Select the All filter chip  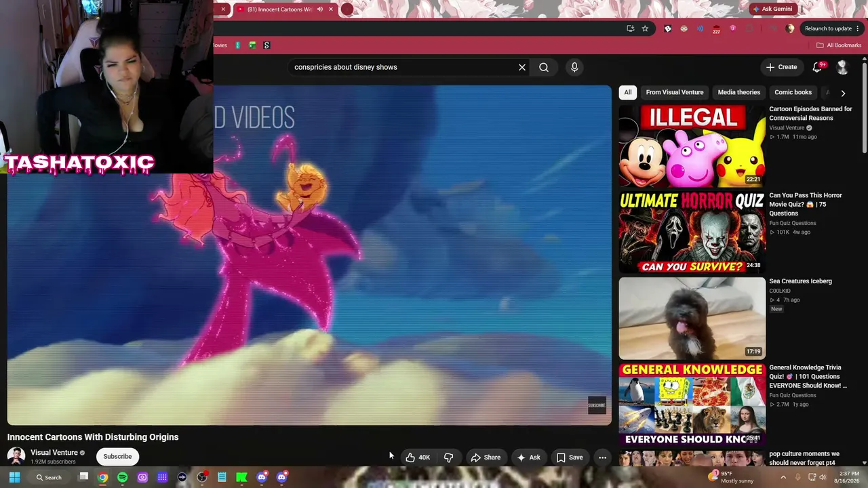628,92
